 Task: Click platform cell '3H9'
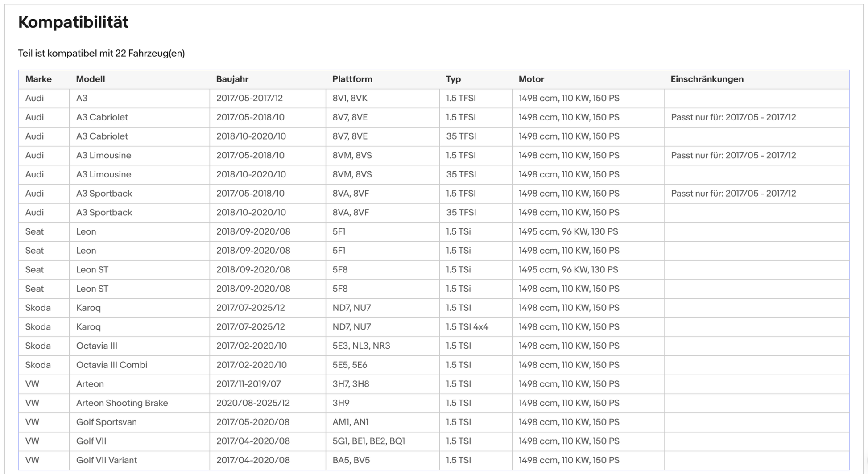[x=341, y=403]
